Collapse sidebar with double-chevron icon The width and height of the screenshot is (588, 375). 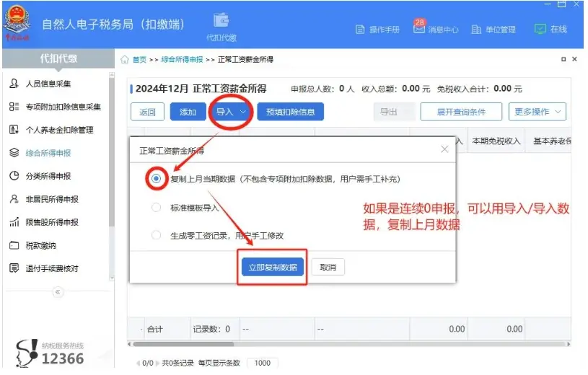tap(58, 292)
